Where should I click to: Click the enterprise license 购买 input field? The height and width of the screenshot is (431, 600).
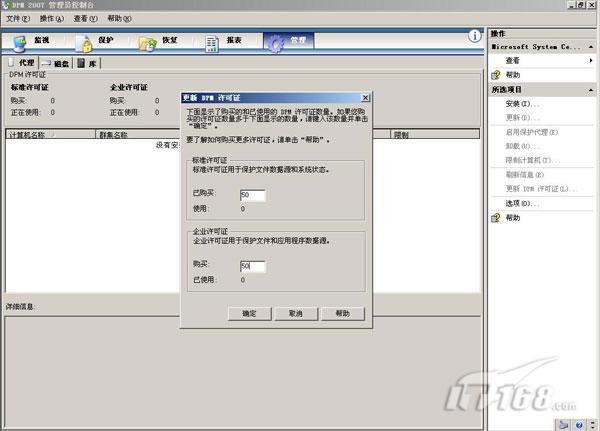(x=253, y=266)
